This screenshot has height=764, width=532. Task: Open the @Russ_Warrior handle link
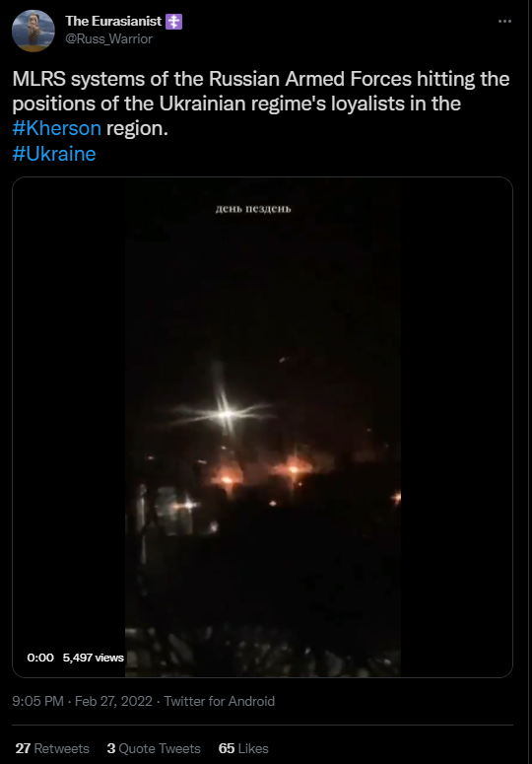pos(109,39)
